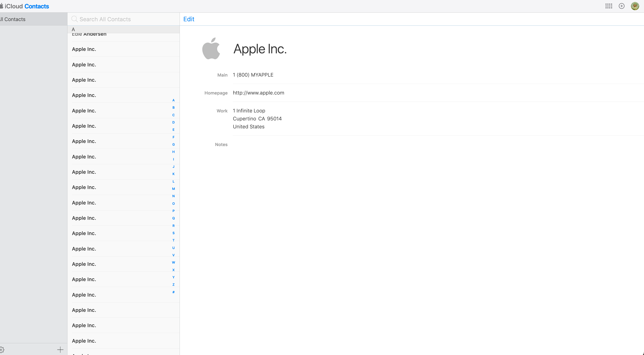Jump to letter A in index
This screenshot has height=355, width=644.
174,100
